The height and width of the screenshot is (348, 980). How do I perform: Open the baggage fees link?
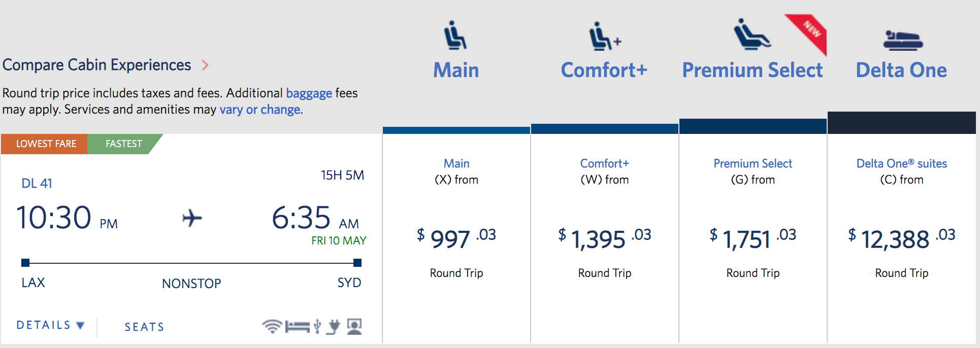(x=309, y=93)
